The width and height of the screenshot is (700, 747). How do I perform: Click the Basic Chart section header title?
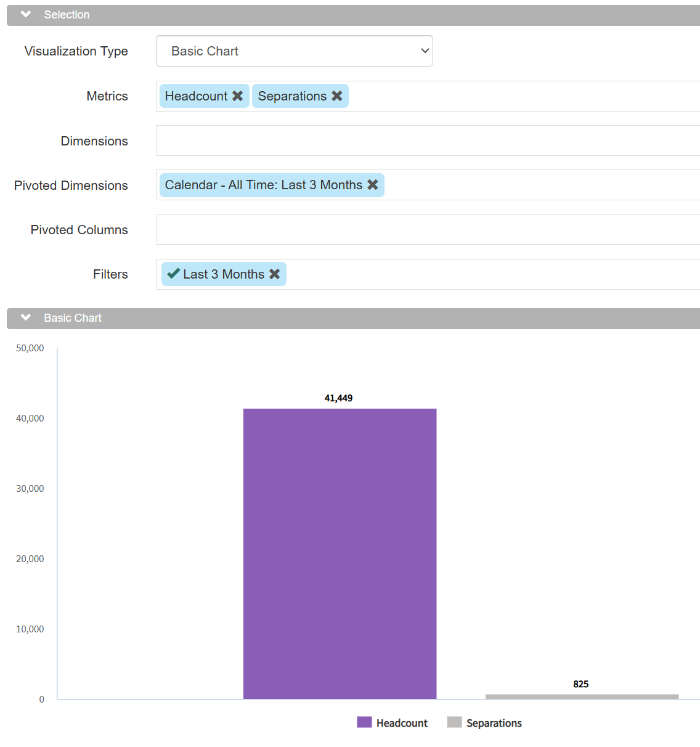click(x=73, y=318)
